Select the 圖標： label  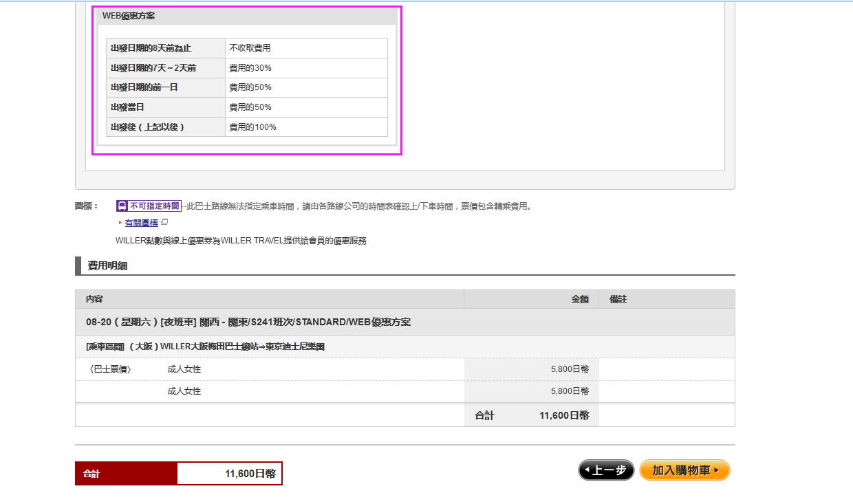click(x=87, y=206)
